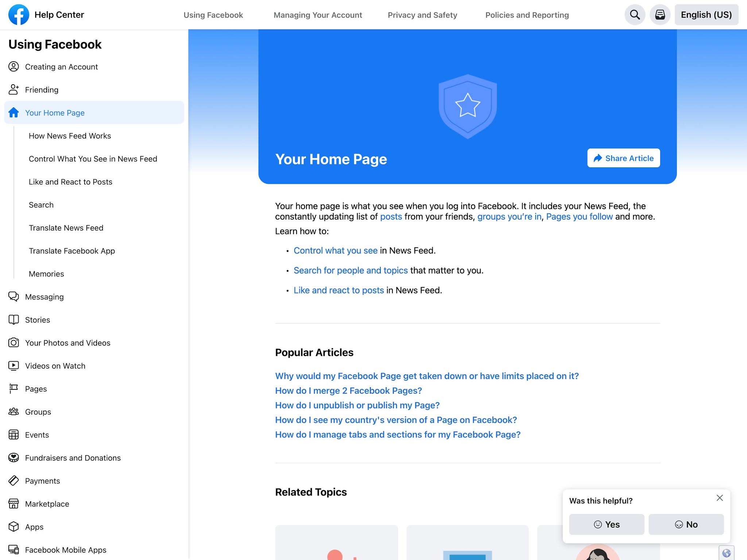Click the Videos on Watch play icon
Screen dimensions: 747x560
click(13, 366)
